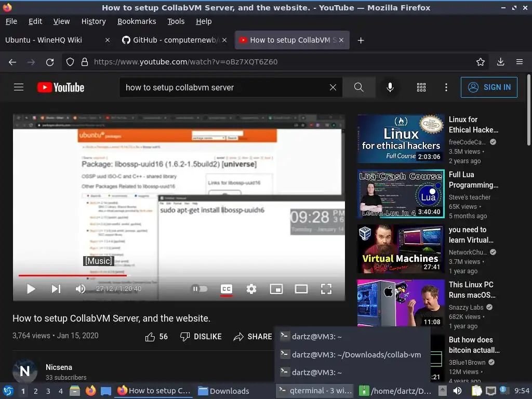Open the Tools menu
Screen dimensions: 532x399
click(x=176, y=21)
